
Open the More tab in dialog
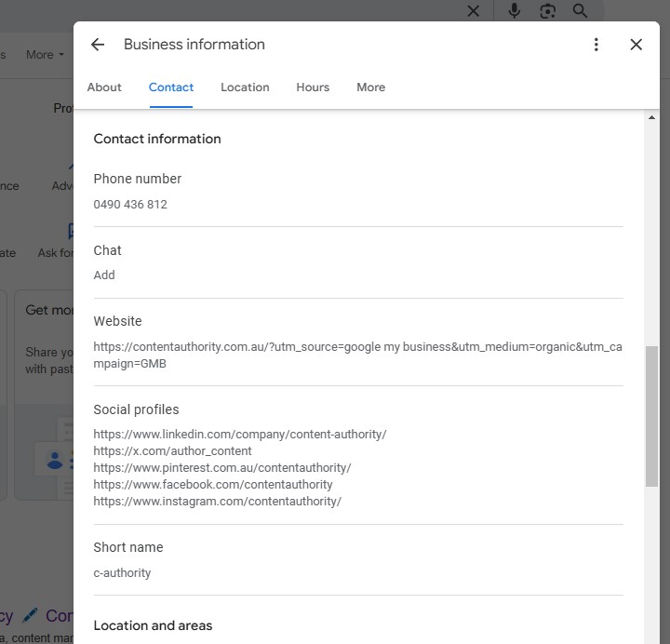click(x=371, y=87)
